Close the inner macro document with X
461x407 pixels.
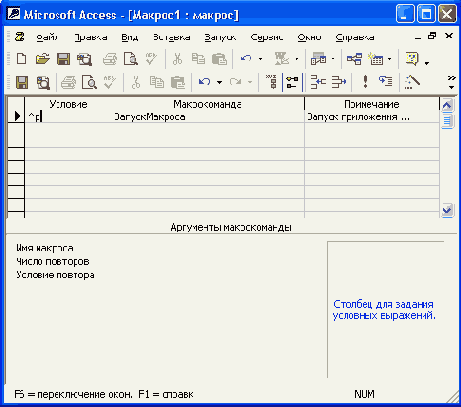449,36
